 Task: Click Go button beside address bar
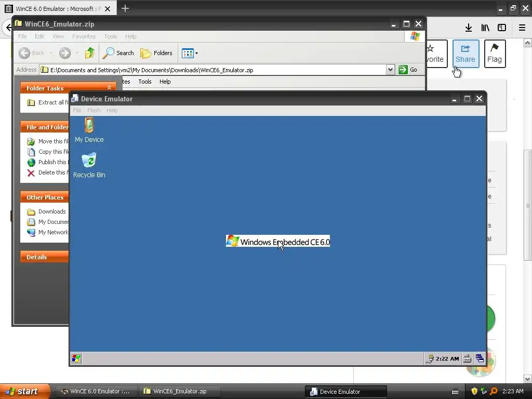point(407,70)
